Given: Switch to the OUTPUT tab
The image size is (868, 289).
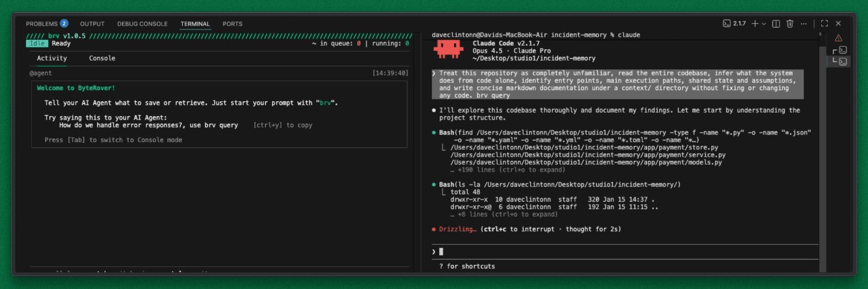Looking at the screenshot, I should (x=92, y=24).
